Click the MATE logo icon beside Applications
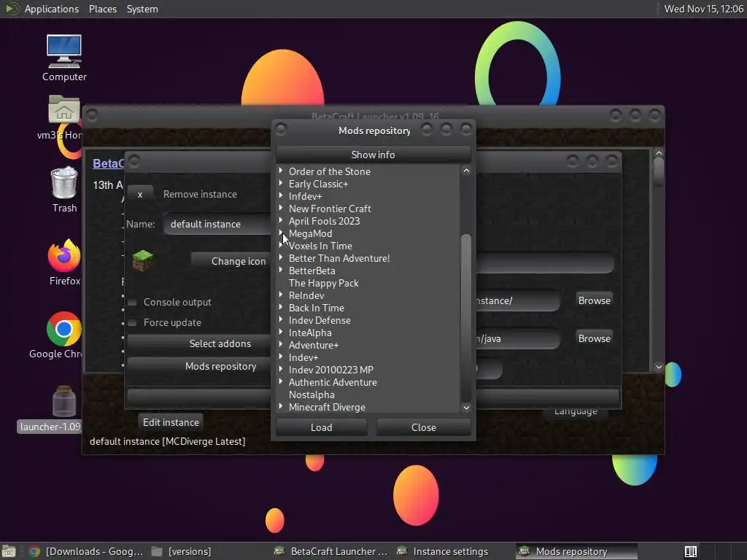Screen dimensions: 747x560 12,9
